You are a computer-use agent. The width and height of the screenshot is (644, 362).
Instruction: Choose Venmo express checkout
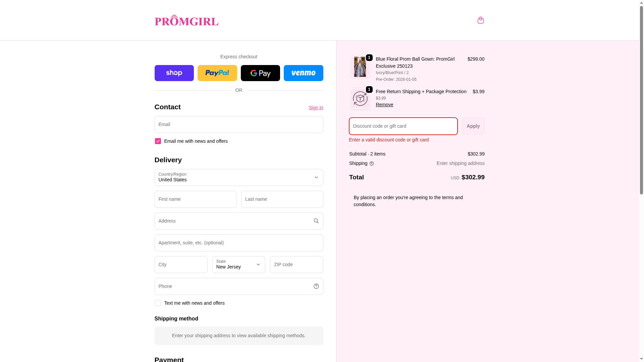pos(303,73)
